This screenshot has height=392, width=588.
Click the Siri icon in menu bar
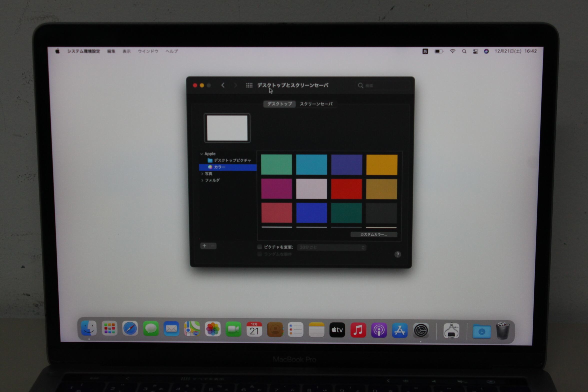pos(486,51)
